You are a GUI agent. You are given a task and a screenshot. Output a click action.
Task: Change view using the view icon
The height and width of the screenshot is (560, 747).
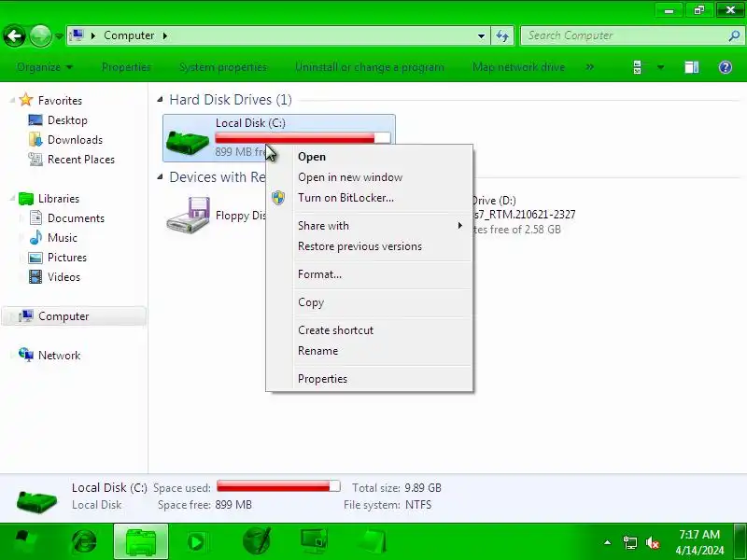pos(638,67)
